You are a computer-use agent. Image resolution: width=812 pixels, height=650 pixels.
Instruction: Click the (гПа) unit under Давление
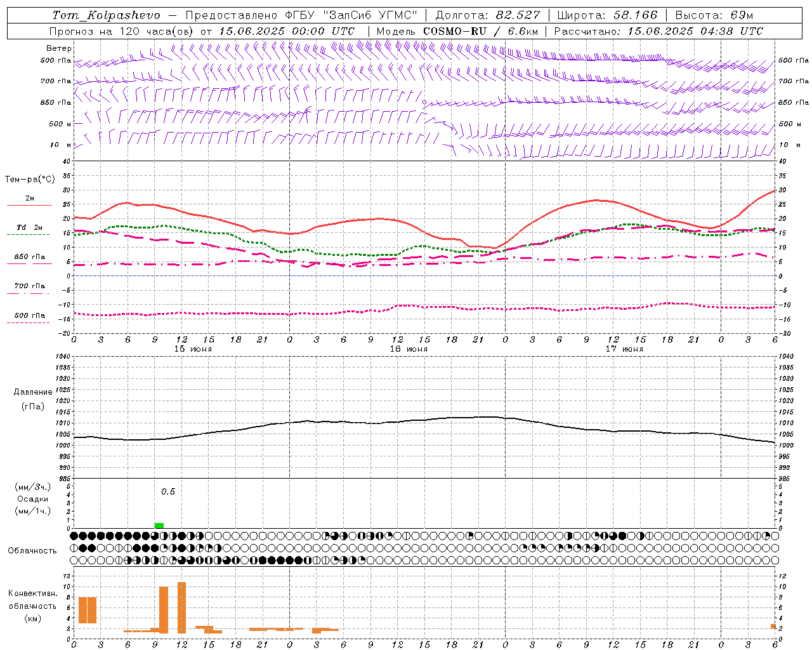tap(33, 407)
